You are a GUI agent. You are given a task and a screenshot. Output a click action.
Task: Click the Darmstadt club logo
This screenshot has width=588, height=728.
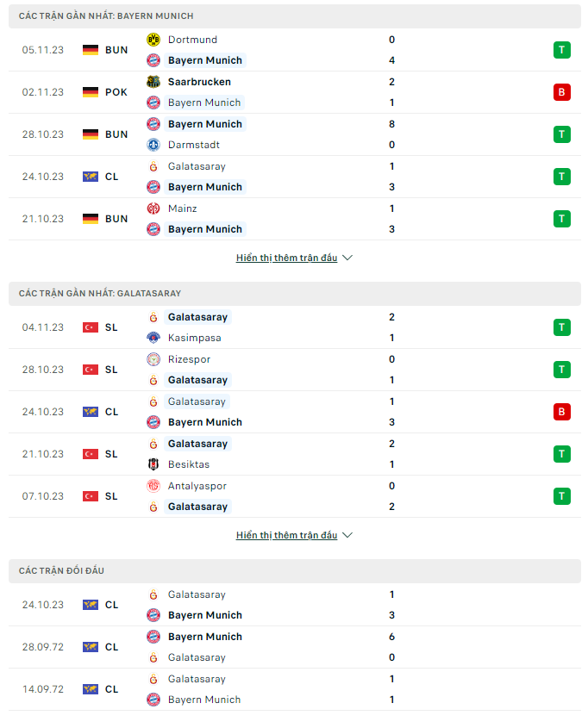point(153,145)
